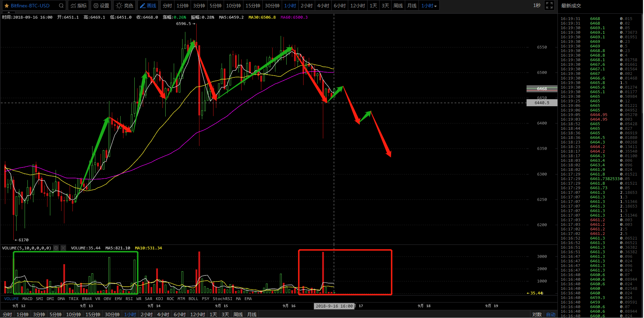Show the EMV indicator

(x=119, y=299)
